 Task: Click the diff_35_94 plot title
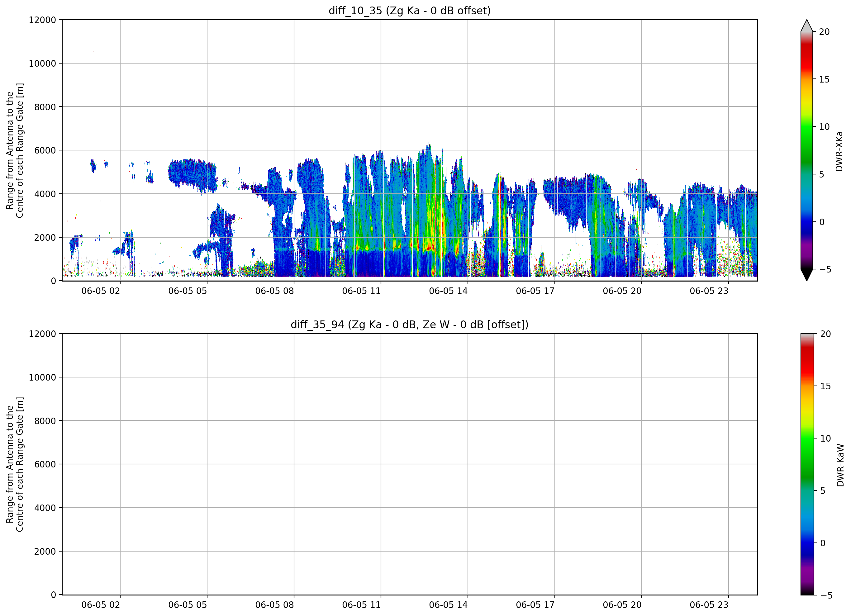pyautogui.click(x=409, y=325)
